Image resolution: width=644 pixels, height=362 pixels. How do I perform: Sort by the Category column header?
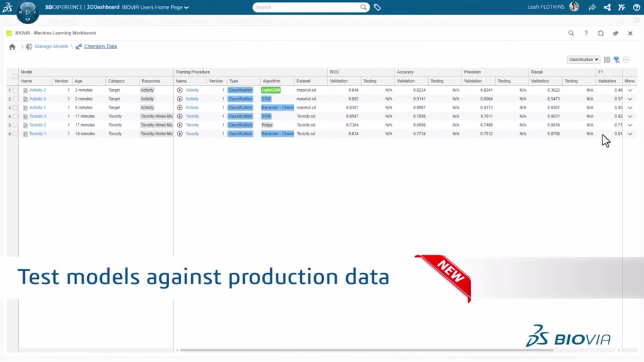tap(122, 81)
